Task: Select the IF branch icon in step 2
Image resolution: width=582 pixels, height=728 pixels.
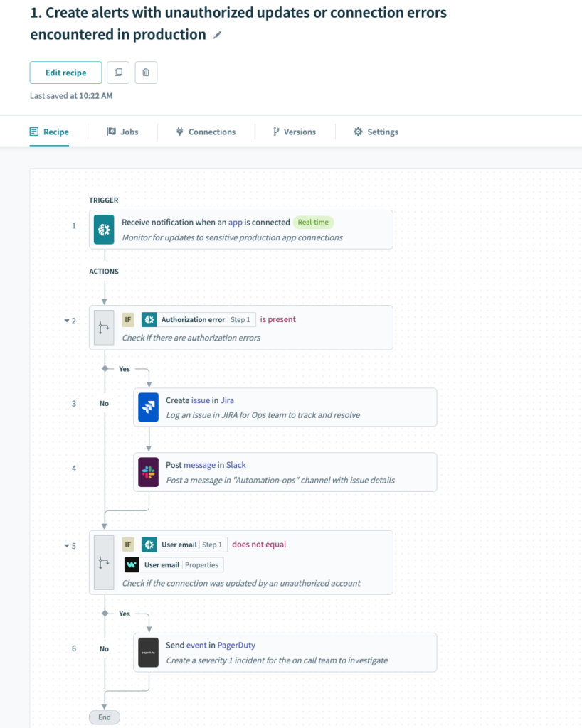Action: point(103,327)
